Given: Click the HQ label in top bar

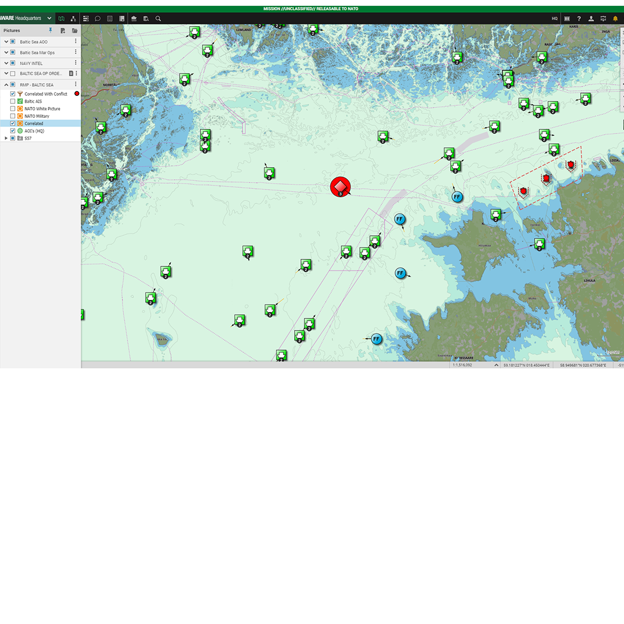Looking at the screenshot, I should click(555, 18).
